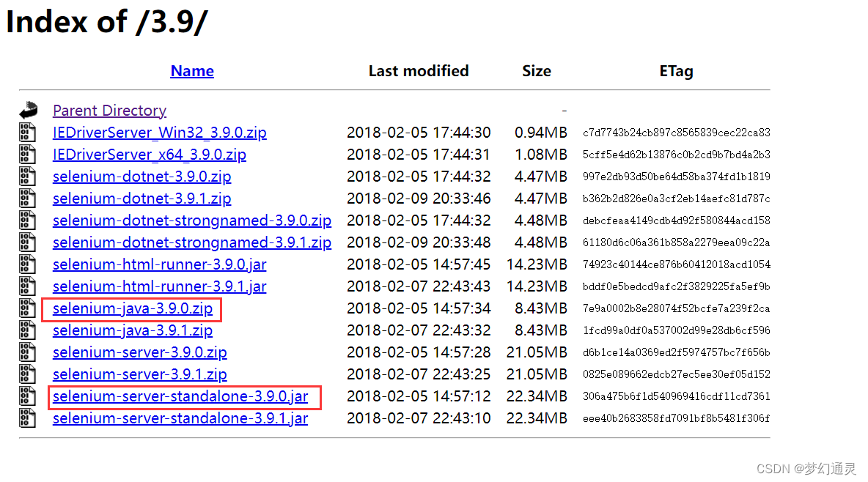868x482 pixels.
Task: Download IEDriverServer_Win32_3.9.0.zip
Action: (x=159, y=133)
